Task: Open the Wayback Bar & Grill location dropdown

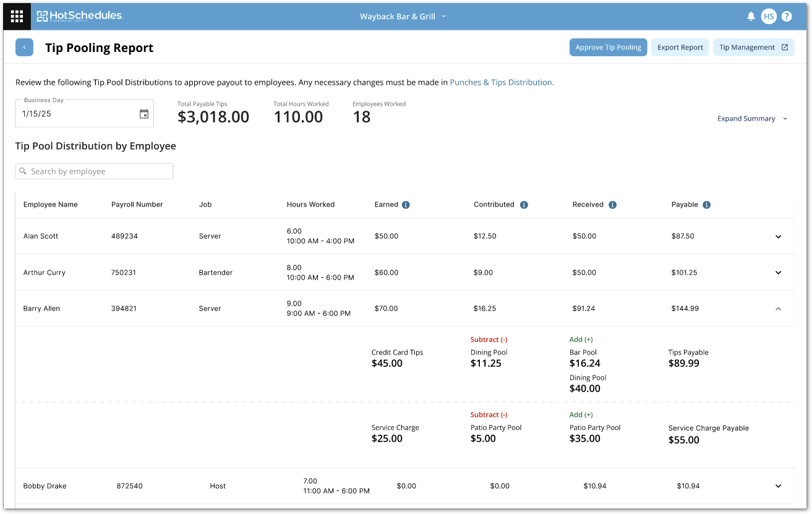Action: pos(403,17)
